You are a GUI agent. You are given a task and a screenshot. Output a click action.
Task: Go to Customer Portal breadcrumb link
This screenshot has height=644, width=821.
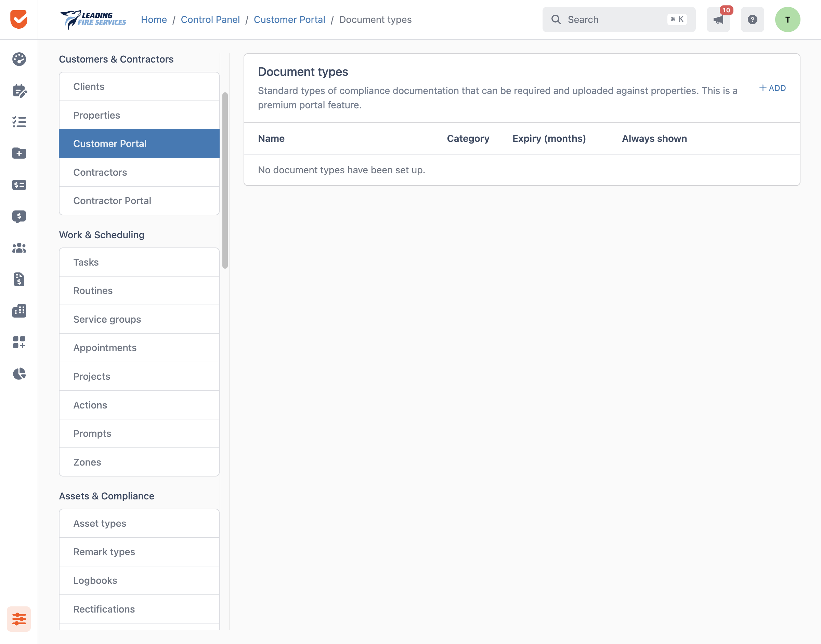[x=289, y=19]
